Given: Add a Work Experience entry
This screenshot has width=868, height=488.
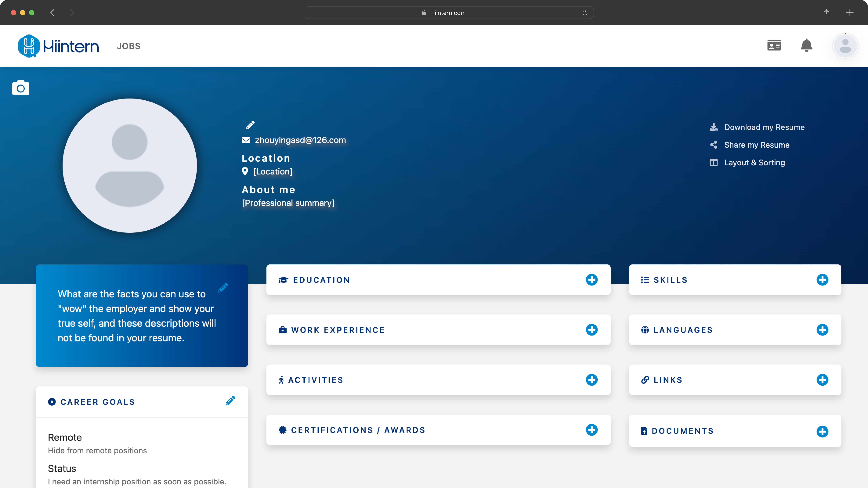Looking at the screenshot, I should (x=592, y=330).
